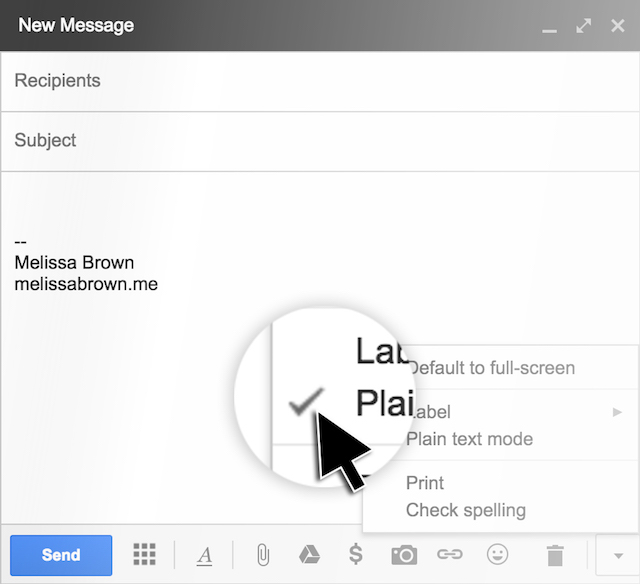Discard draft with the trash icon
Screen dimensions: 640x584
pyautogui.click(x=556, y=555)
